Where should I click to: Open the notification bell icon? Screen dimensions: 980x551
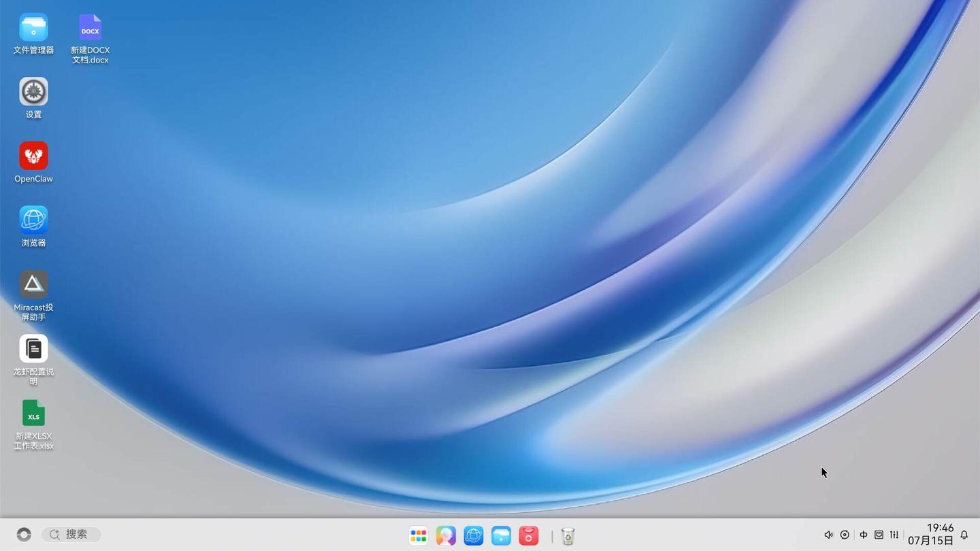[964, 535]
